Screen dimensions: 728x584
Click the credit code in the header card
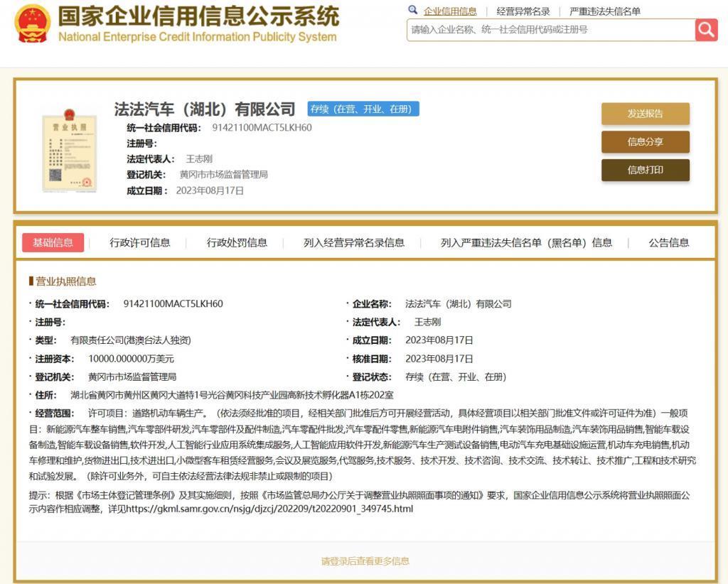point(262,128)
